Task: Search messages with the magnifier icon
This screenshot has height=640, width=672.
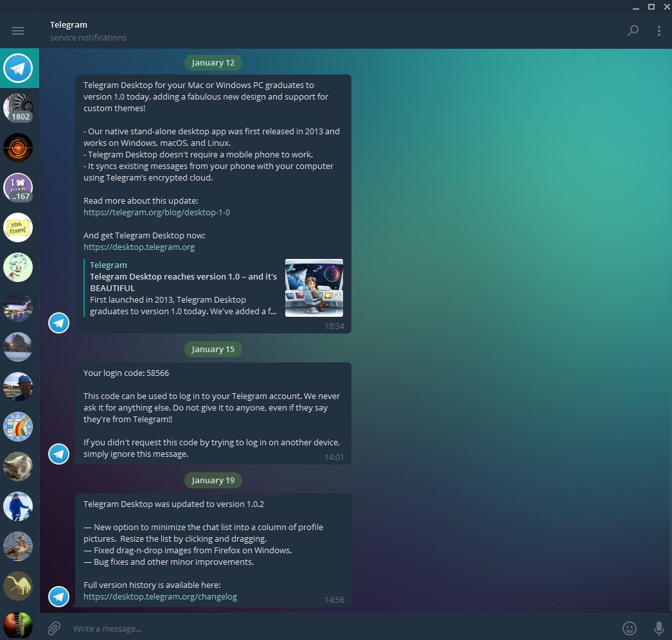Action: 633,30
